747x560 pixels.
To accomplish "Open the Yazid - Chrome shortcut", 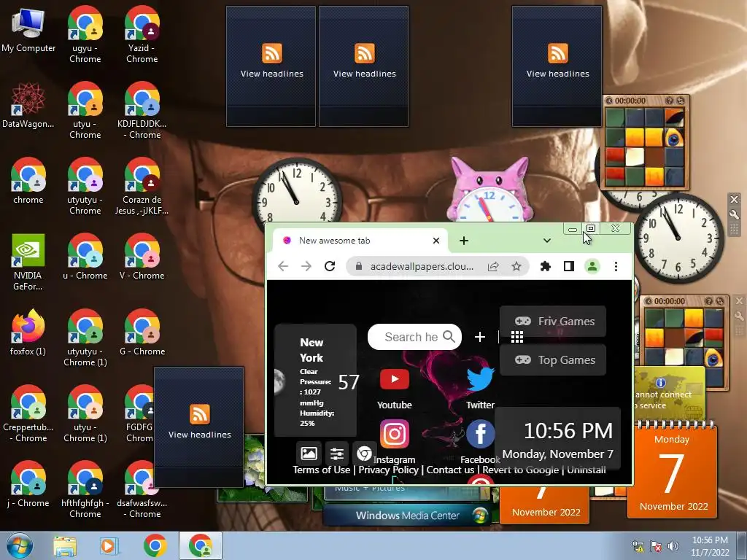I will tap(142, 34).
